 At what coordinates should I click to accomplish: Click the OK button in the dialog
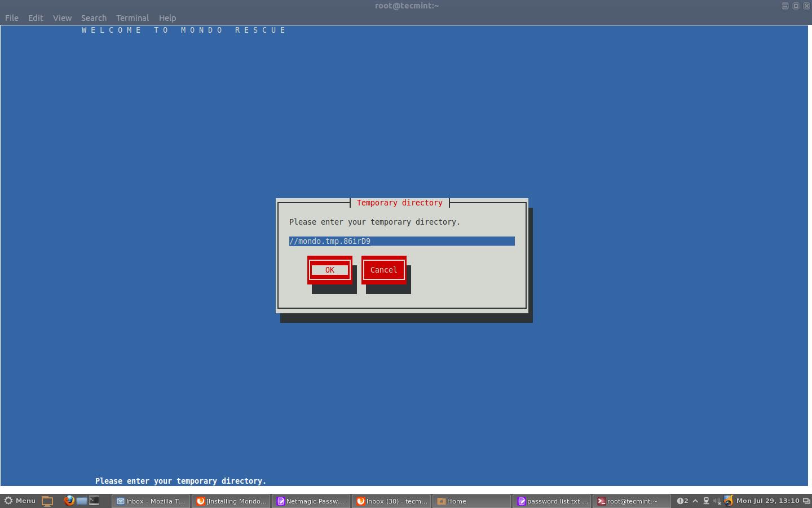tap(329, 270)
